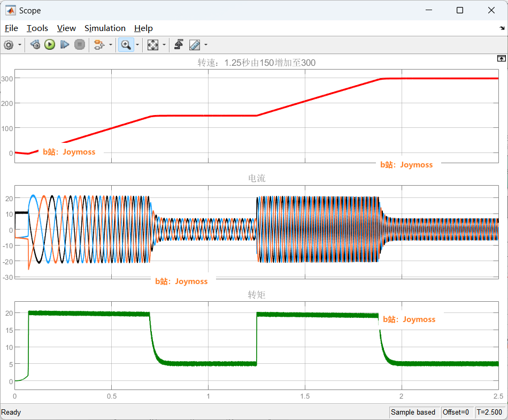Open the Simulation menu

[105, 28]
